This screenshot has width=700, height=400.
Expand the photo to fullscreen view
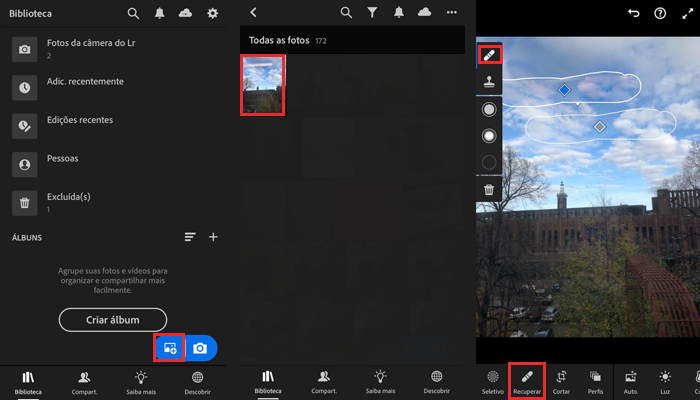687,13
